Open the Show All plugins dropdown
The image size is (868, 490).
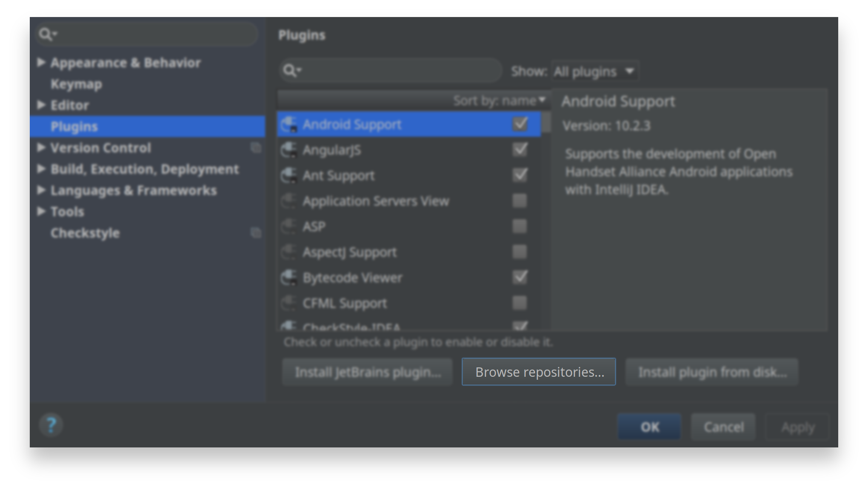point(594,72)
